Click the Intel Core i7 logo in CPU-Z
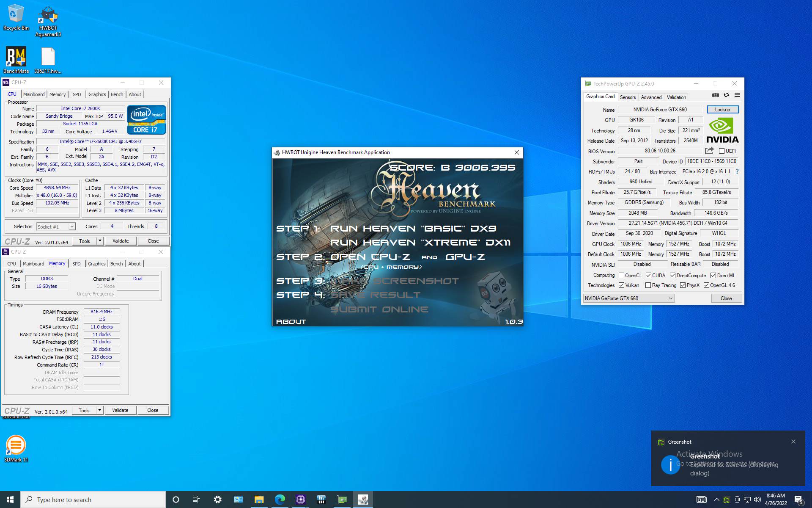The width and height of the screenshot is (812, 508). point(146,120)
